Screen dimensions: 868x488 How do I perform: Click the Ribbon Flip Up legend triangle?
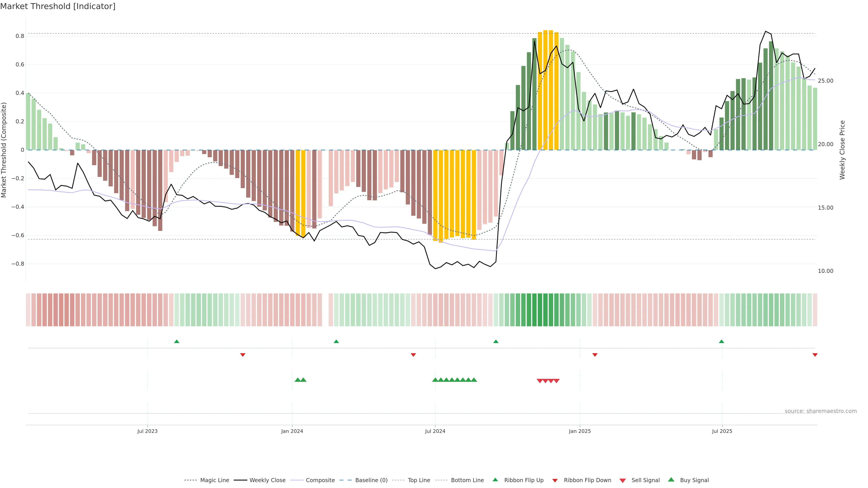click(x=495, y=480)
